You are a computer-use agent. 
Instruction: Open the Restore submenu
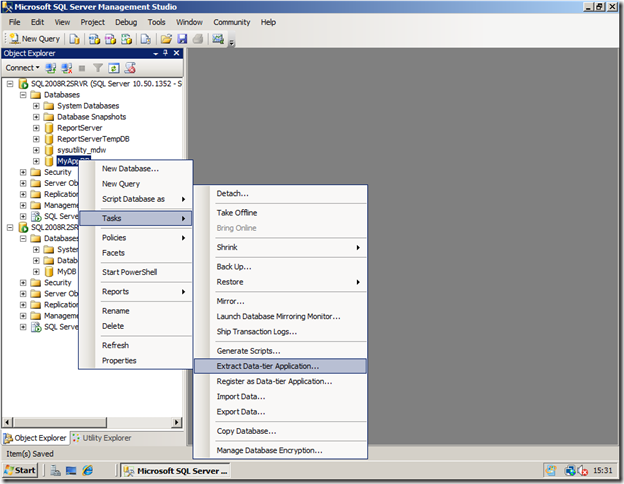coord(280,282)
